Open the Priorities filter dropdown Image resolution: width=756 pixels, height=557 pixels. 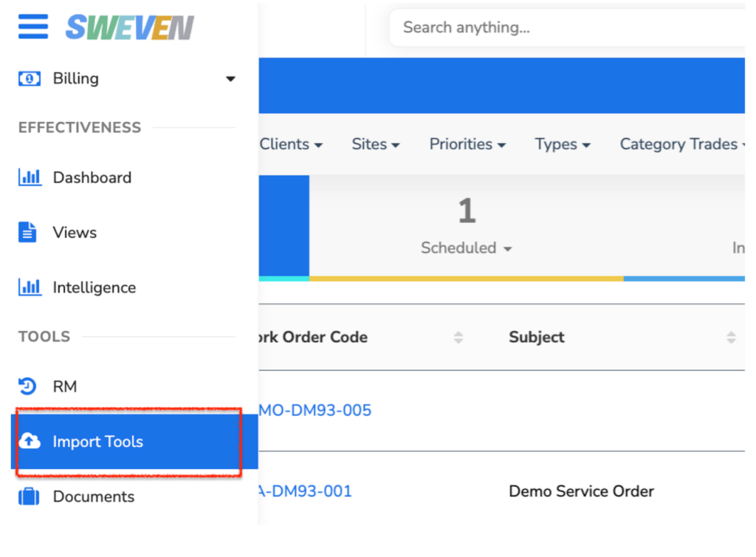tap(467, 144)
